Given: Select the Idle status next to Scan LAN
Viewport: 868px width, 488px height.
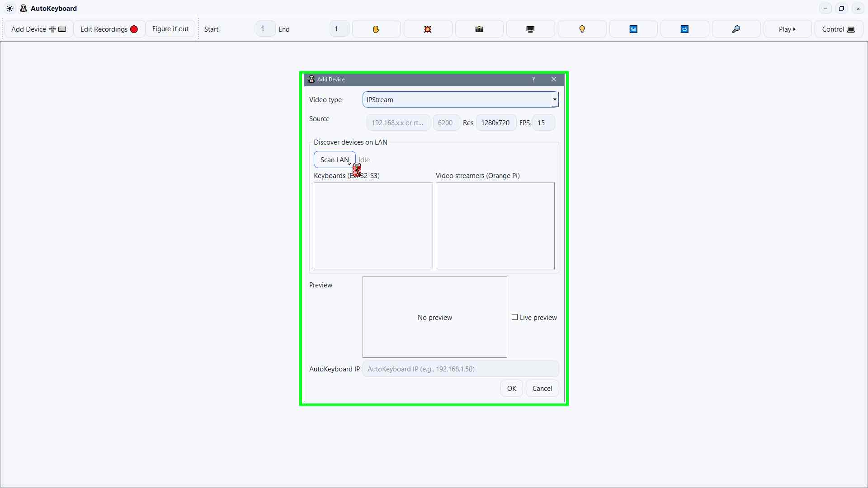Looking at the screenshot, I should 364,160.
